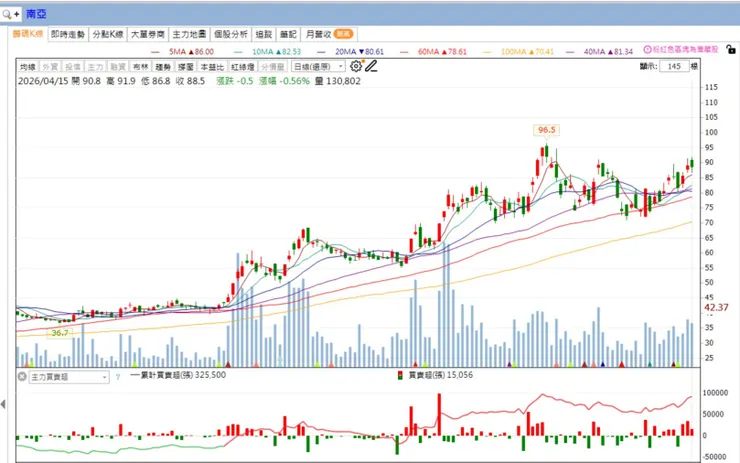Image resolution: width=740 pixels, height=463 pixels.
Task: Switch to 分點K線 tab
Action: tap(108, 34)
